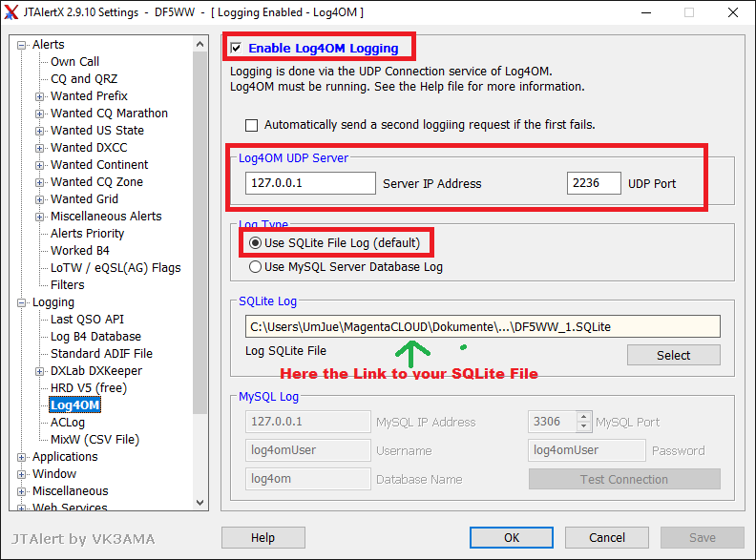Expand the Wanted CQ Zone node
Viewport: 756px width, 560px height.
[x=39, y=182]
